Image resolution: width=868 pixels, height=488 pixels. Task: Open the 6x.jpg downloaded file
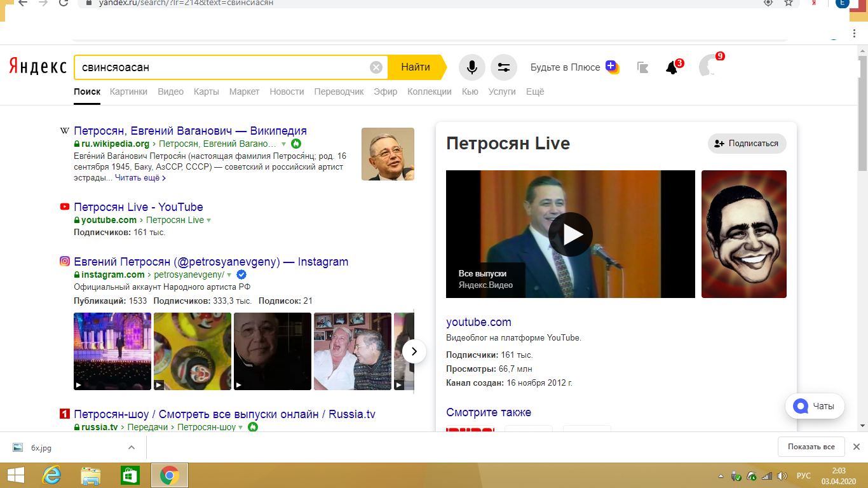(x=41, y=447)
